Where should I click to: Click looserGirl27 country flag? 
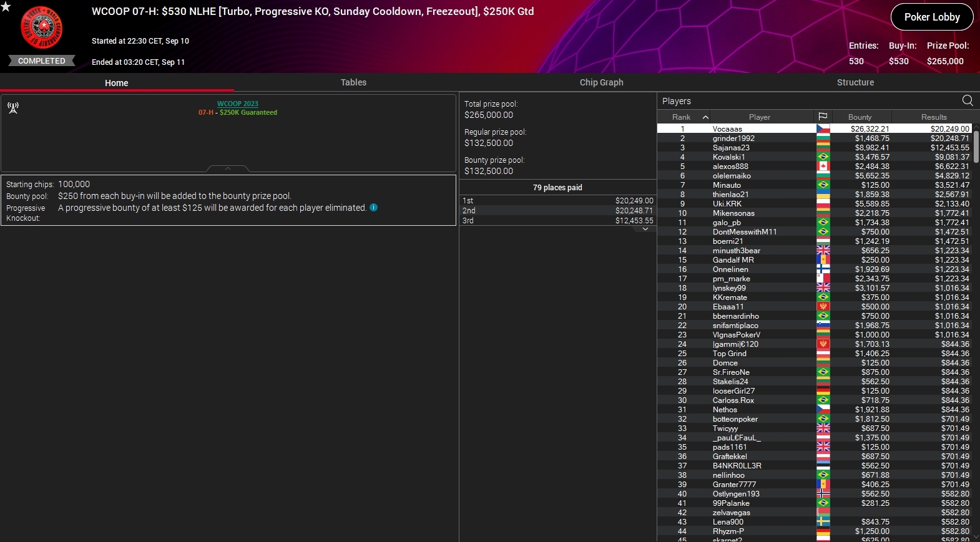coord(823,390)
